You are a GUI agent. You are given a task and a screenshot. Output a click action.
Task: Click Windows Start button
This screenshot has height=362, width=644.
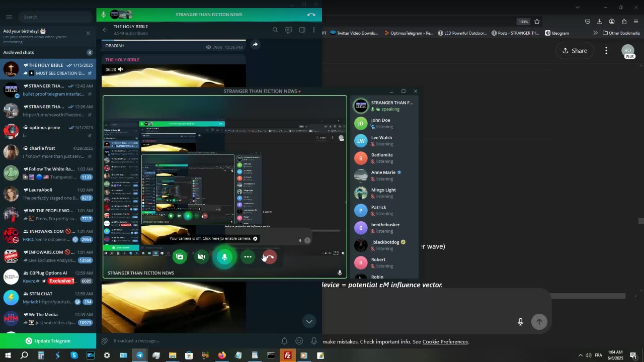8,355
